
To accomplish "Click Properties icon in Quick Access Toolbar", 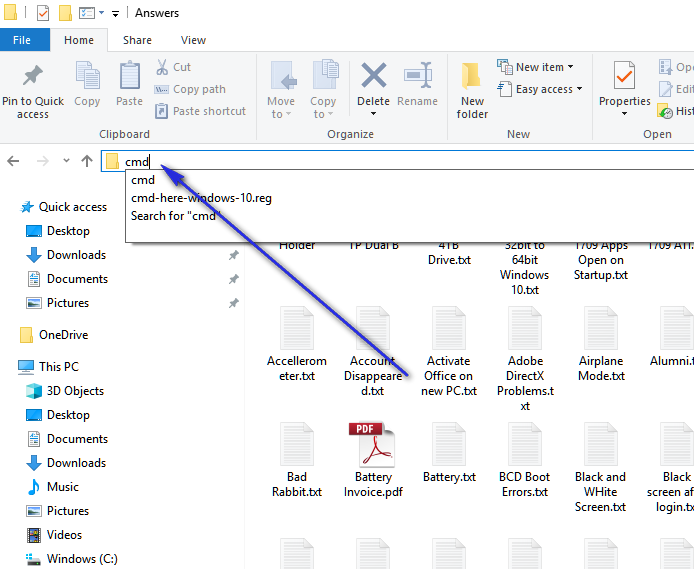I will click(42, 13).
